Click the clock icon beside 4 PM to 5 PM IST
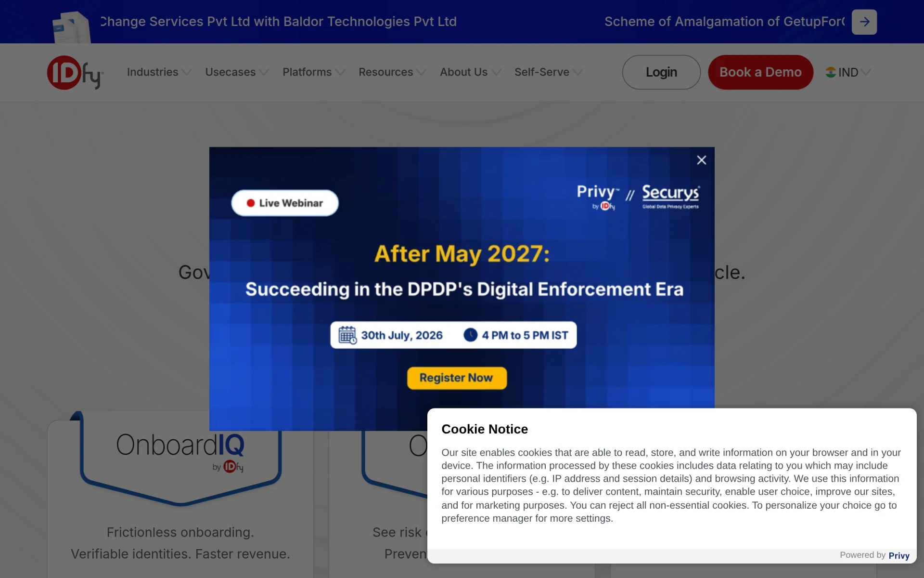This screenshot has height=578, width=924. (470, 335)
